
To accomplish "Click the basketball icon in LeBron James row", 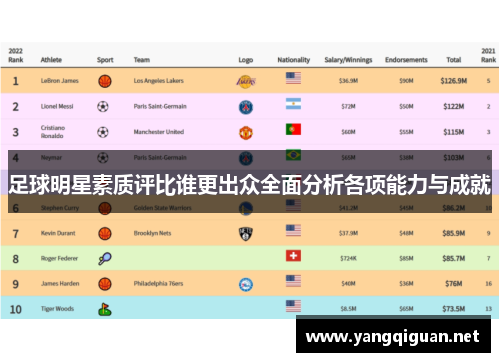I will (x=105, y=81).
